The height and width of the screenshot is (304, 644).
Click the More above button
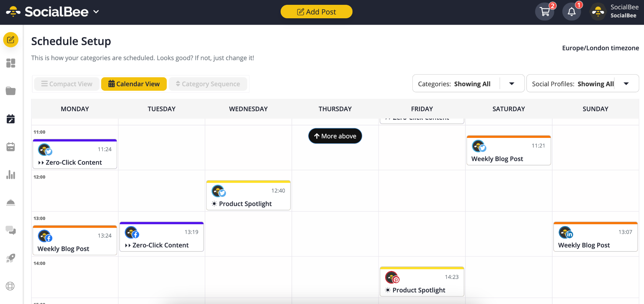tap(335, 136)
